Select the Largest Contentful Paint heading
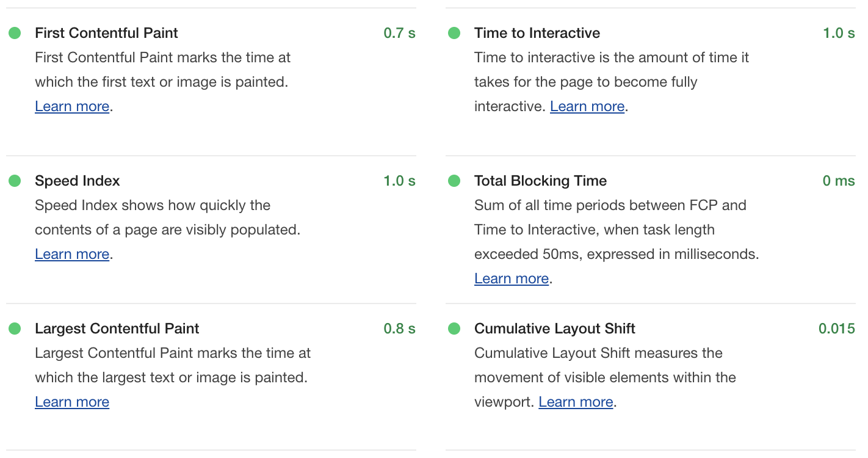Image resolution: width=868 pixels, height=458 pixels. 117,329
